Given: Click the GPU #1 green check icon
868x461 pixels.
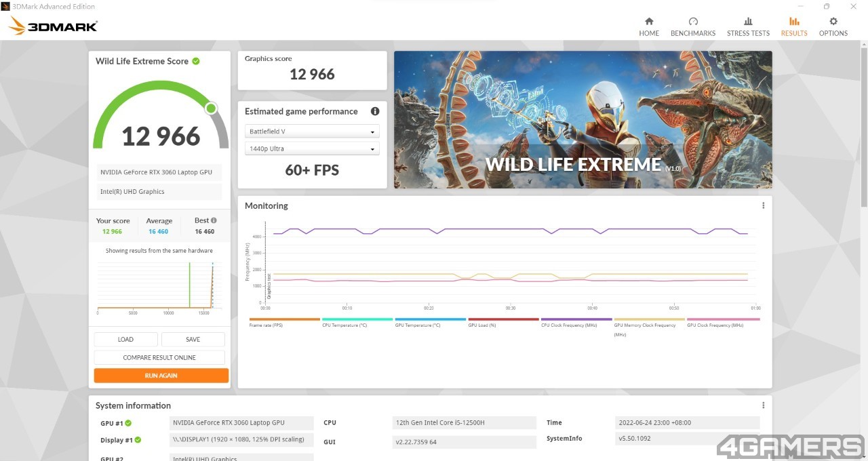Looking at the screenshot, I should point(128,423).
